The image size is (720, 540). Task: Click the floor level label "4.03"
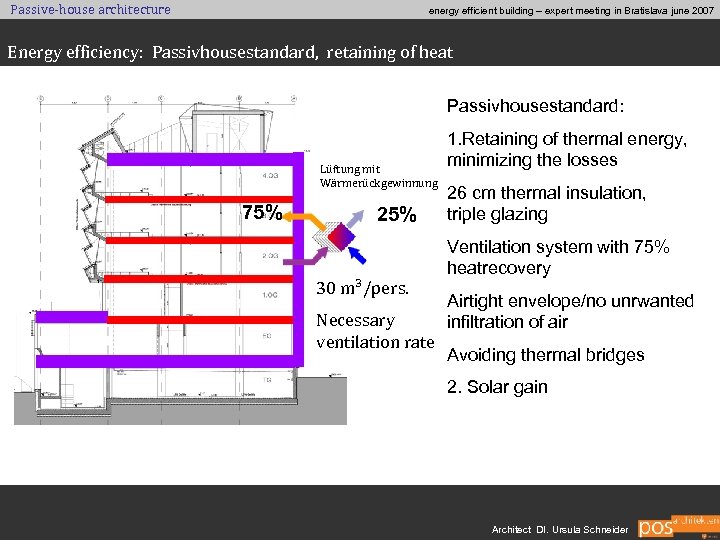(270, 175)
